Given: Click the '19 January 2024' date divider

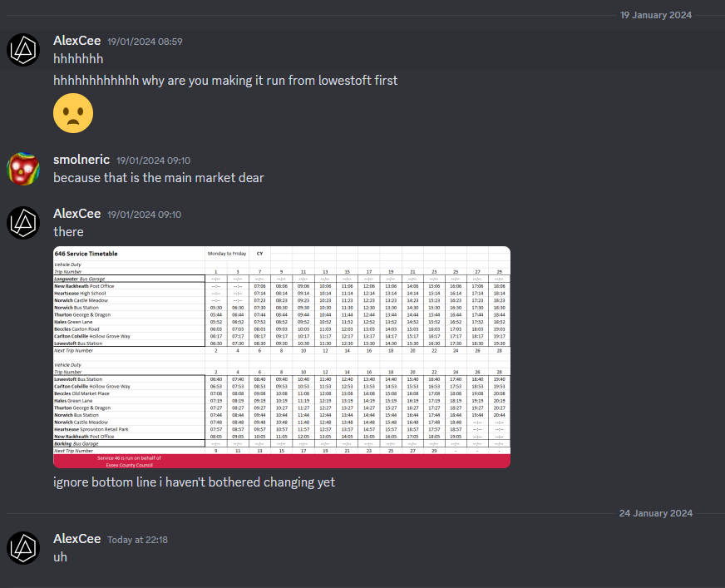Looking at the screenshot, I should [656, 15].
